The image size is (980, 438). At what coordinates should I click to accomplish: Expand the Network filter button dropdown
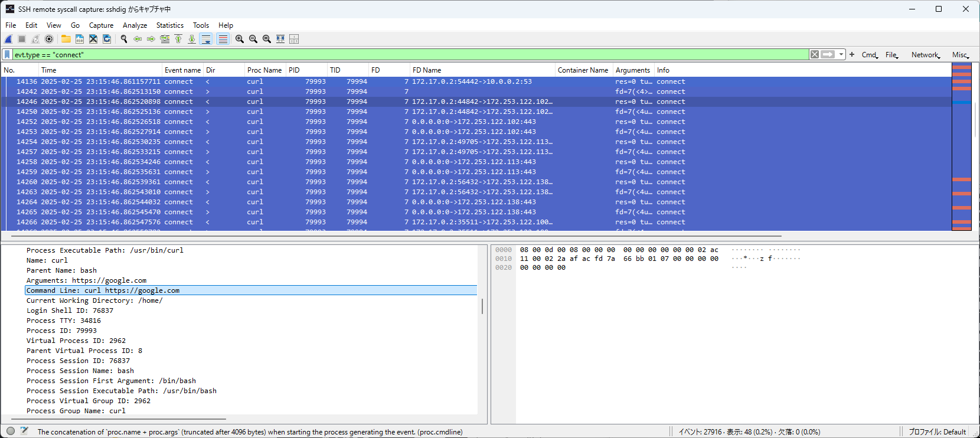point(925,55)
